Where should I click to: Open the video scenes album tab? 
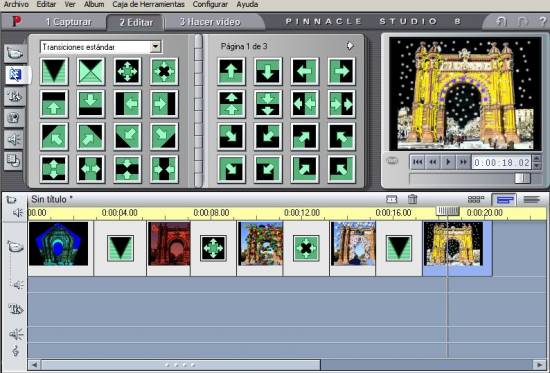point(15,53)
